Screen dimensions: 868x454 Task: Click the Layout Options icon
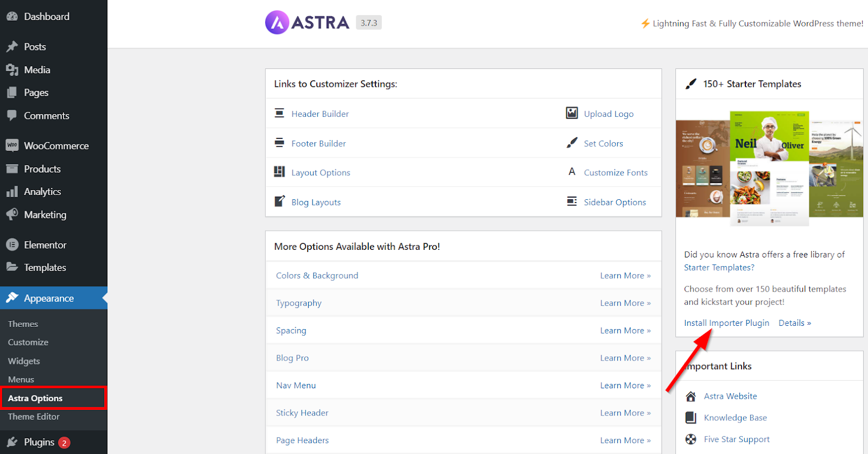coord(279,172)
